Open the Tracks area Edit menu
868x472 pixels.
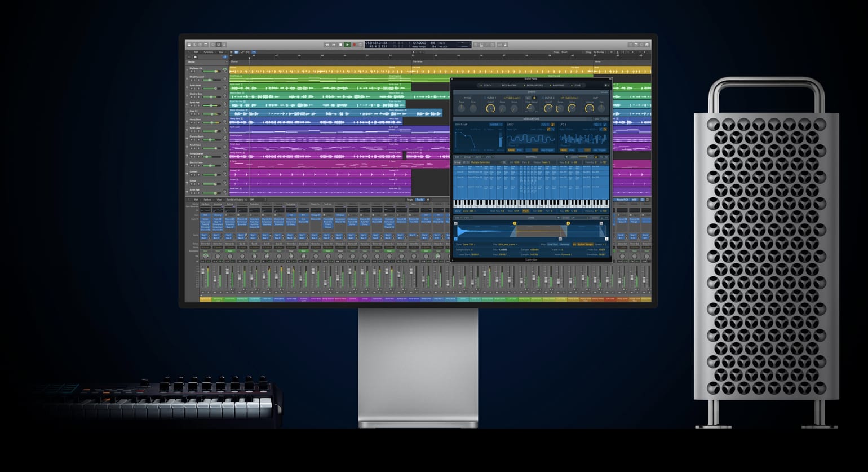tap(196, 52)
